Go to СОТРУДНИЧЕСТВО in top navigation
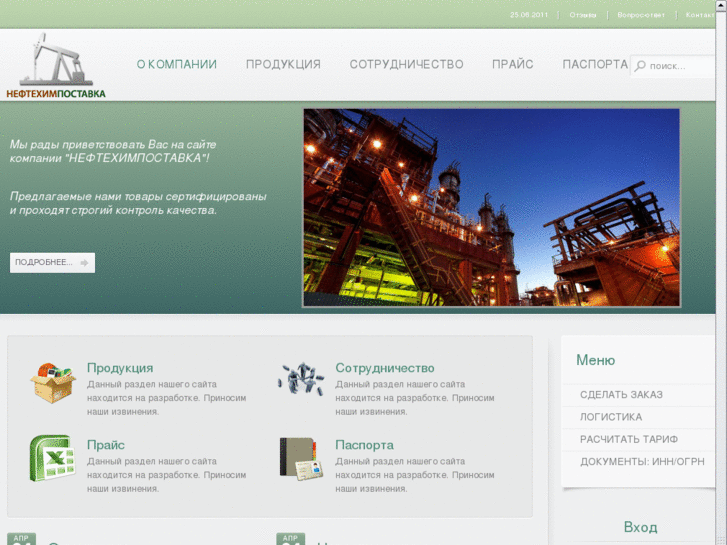 pyautogui.click(x=407, y=64)
